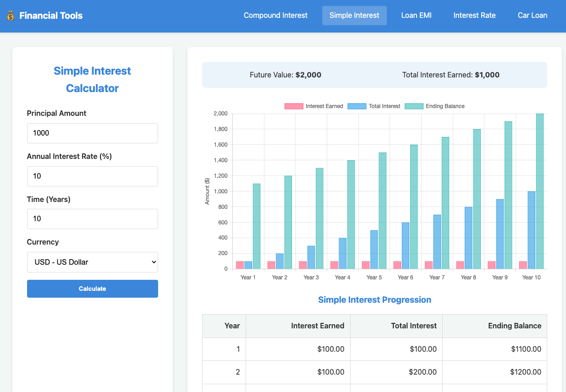Image resolution: width=566 pixels, height=392 pixels.
Task: Click the Year 1 Ending Balance bar
Action: tap(257, 226)
